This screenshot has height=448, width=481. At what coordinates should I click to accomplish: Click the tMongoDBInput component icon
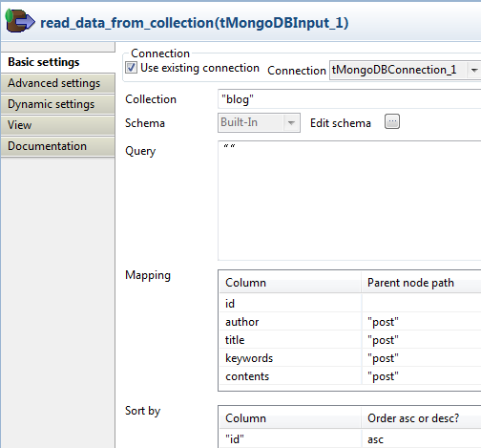pyautogui.click(x=20, y=21)
